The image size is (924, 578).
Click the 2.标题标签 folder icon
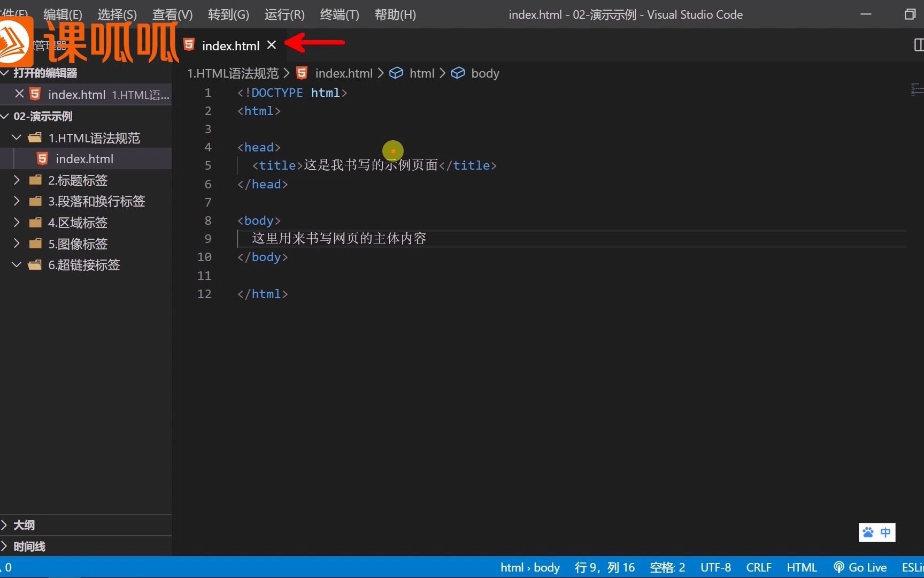35,180
